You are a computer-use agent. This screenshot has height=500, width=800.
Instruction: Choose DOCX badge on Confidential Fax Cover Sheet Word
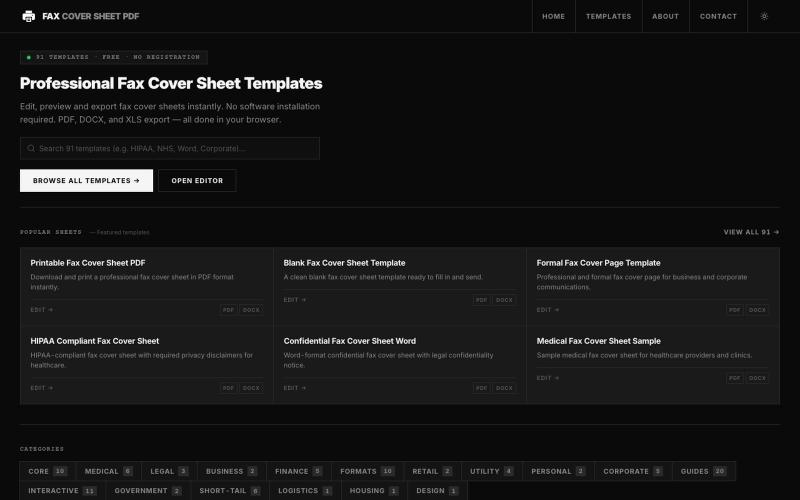[504, 388]
